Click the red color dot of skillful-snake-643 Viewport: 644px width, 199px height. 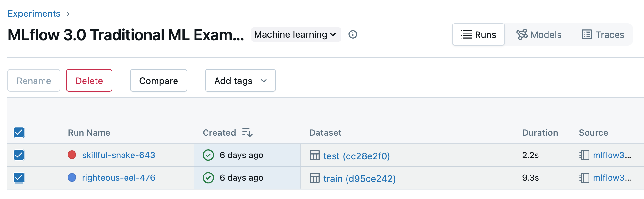72,155
